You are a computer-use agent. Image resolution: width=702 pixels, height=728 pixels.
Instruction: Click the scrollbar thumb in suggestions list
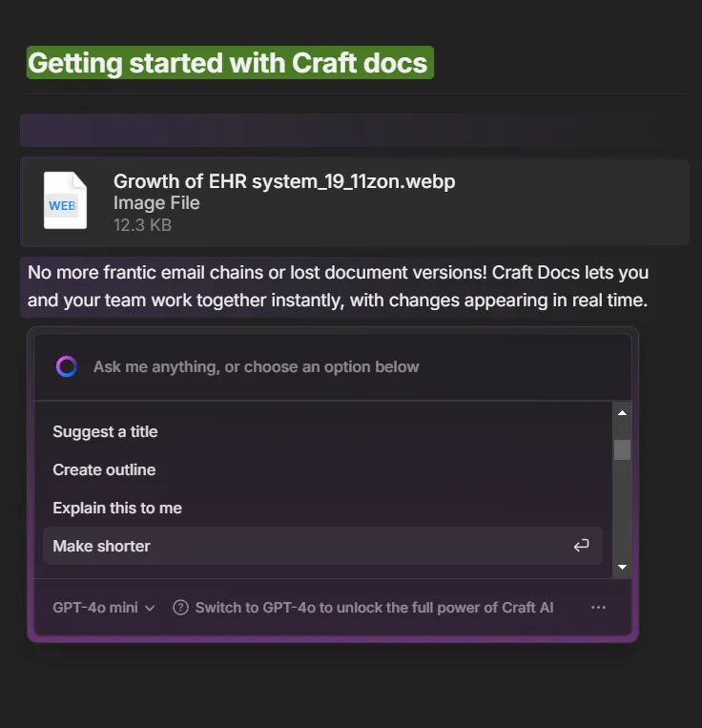point(622,449)
